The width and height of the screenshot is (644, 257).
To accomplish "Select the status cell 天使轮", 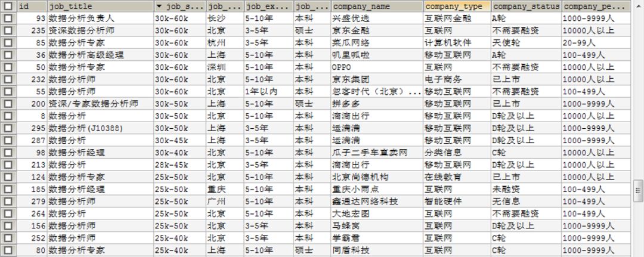I will [x=526, y=43].
